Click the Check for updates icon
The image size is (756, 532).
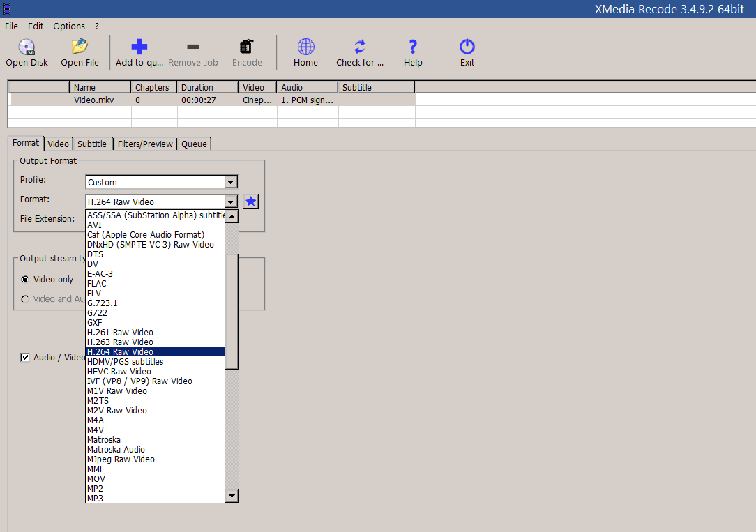coord(360,47)
